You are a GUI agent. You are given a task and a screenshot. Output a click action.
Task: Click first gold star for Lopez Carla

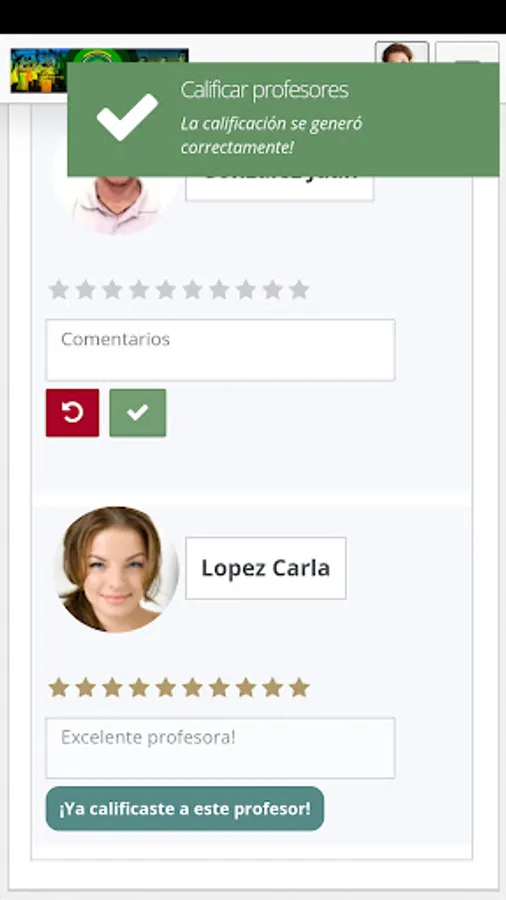(x=59, y=687)
